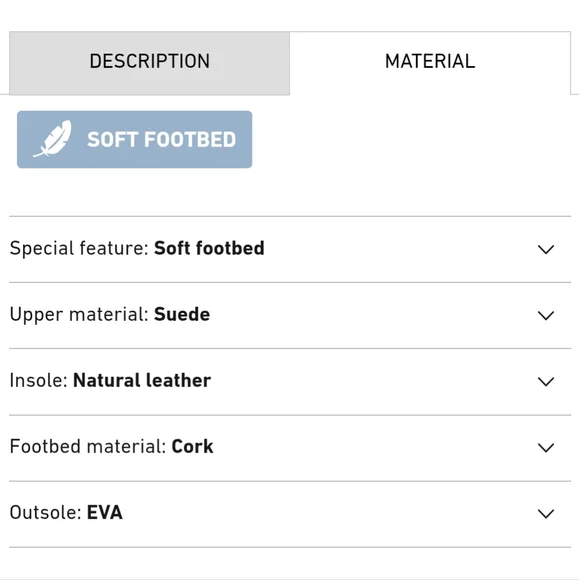Expand Upper material chevron arrow

point(546,316)
